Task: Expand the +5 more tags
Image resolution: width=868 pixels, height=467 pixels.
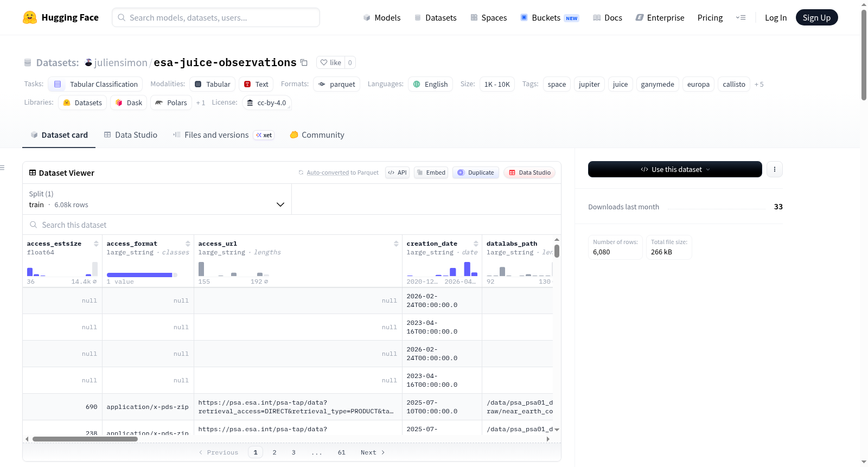Action: [759, 84]
